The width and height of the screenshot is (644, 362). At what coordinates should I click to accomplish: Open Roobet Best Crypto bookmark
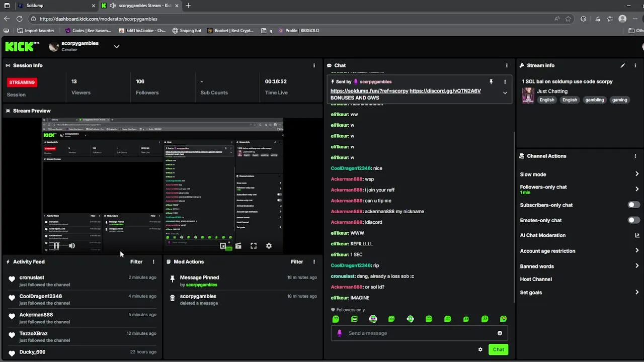[230, 30]
